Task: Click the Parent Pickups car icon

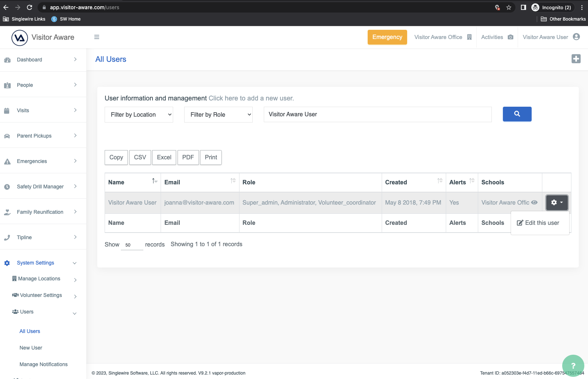Action: 7,136
